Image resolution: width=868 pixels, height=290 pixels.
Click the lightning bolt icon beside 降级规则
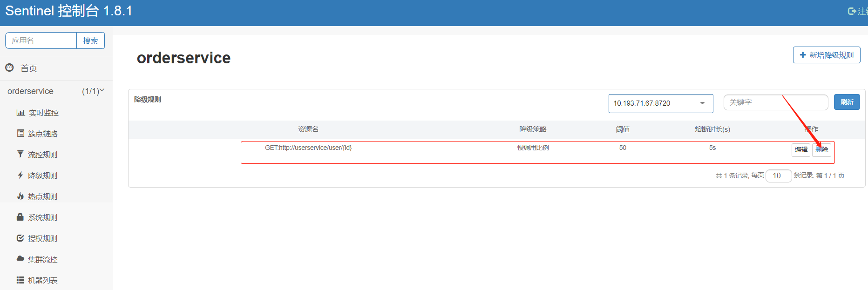pyautogui.click(x=20, y=175)
